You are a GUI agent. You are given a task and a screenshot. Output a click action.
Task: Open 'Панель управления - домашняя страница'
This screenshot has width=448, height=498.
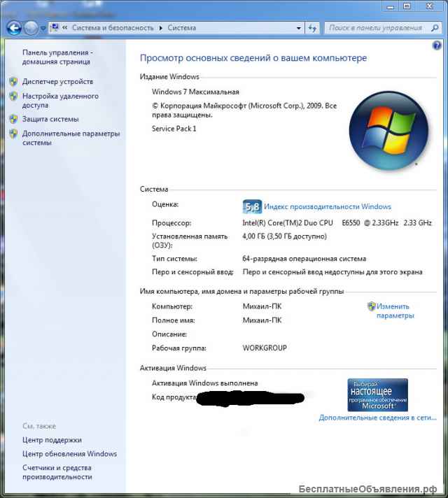click(57, 57)
